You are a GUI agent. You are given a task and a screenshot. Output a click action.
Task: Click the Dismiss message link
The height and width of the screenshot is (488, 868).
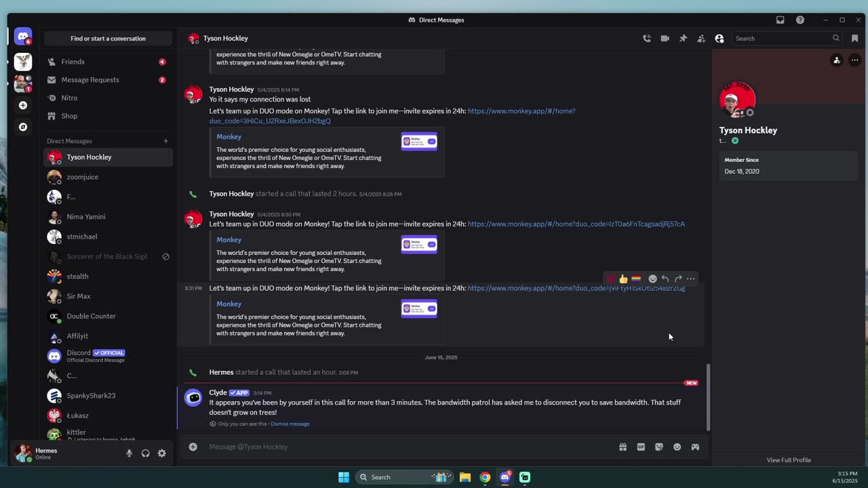click(x=290, y=424)
